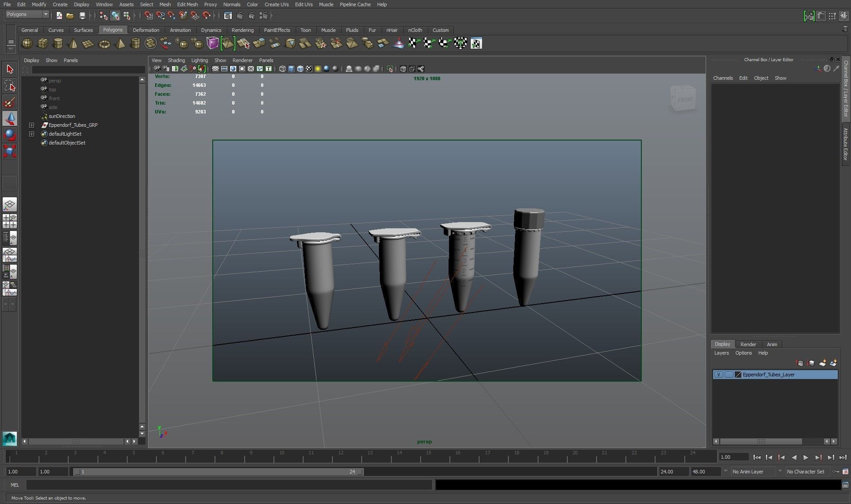This screenshot has width=851, height=504.
Task: Open the Edit Mesh menu
Action: point(187,4)
